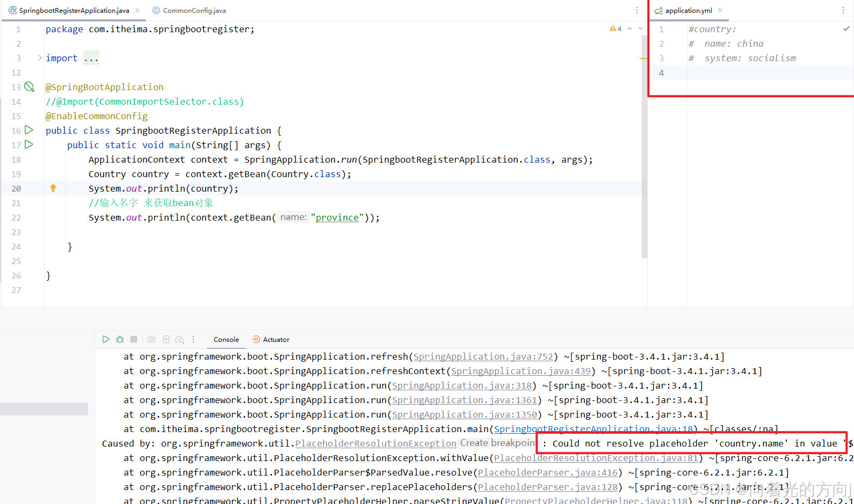
Task: Click Create breakpoint hint
Action: [498, 443]
